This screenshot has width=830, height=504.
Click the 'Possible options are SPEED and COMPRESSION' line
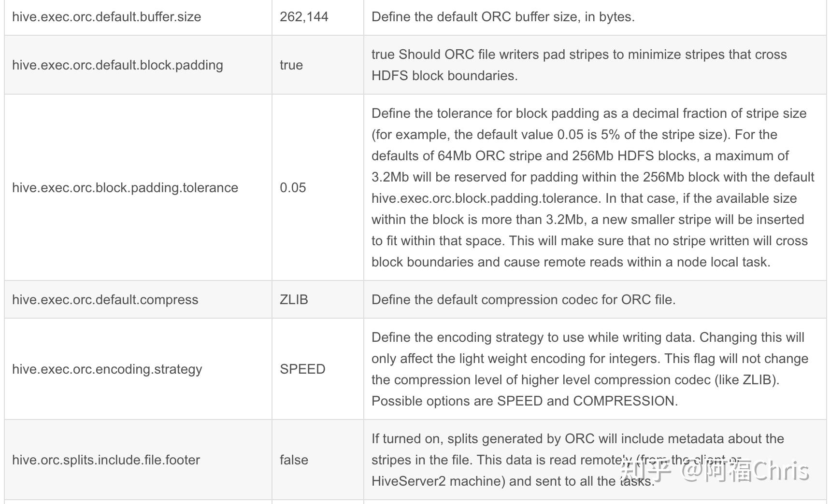coord(525,401)
